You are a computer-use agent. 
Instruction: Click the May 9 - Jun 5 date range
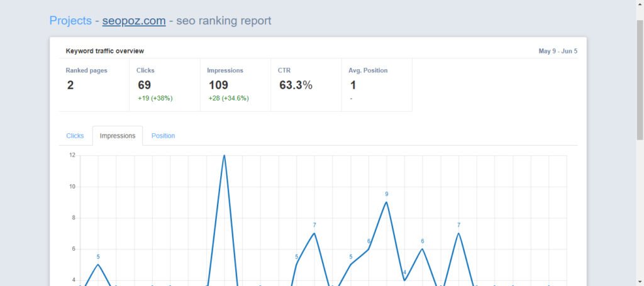[557, 52]
